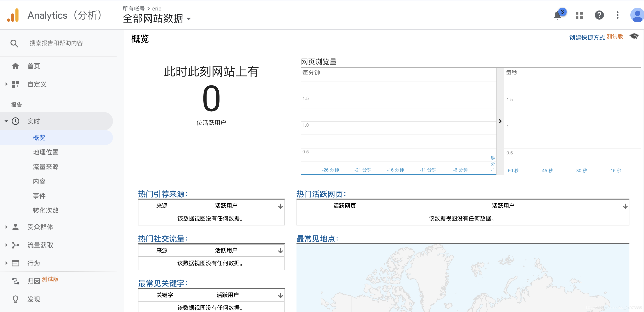
Task: Click the search magnifier icon in sidebar
Action: click(14, 43)
